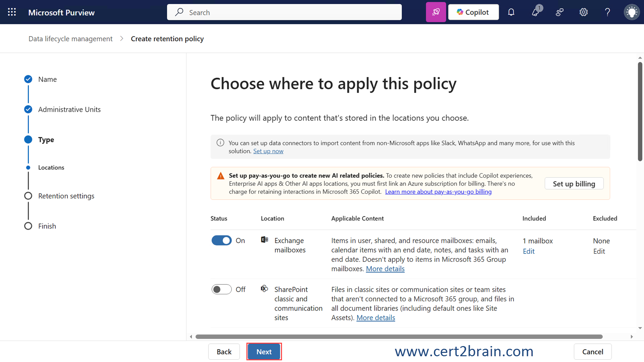Open the alerts icon with badge
Screen dimensions: 644x362
click(536, 12)
